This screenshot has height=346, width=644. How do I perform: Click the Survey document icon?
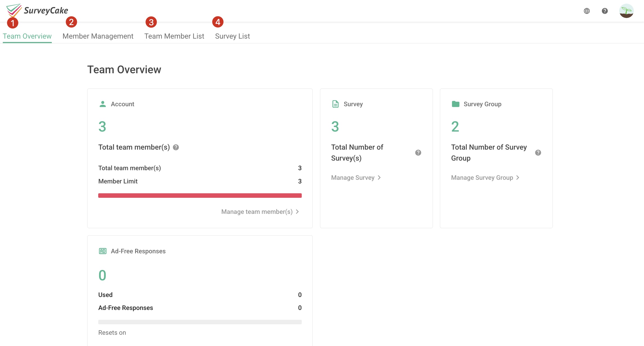pyautogui.click(x=335, y=104)
